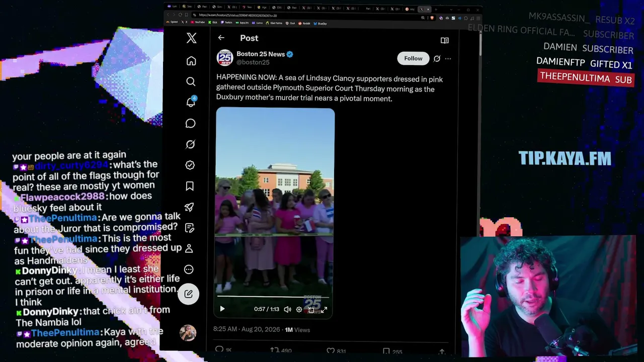Bookmark the post via the 255 icon

386,351
